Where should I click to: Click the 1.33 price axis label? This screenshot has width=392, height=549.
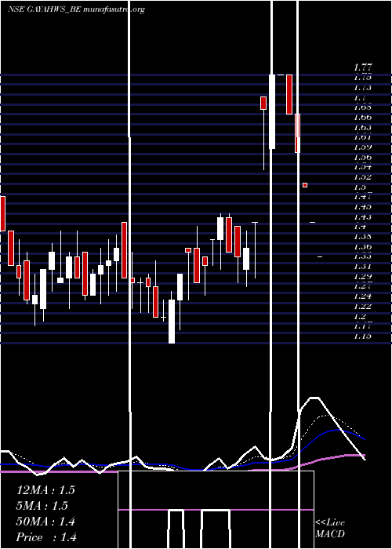tap(362, 256)
